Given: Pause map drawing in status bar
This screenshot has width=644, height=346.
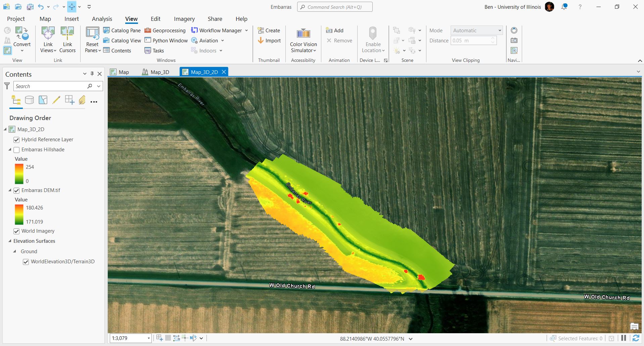Looking at the screenshot, I should point(624,338).
